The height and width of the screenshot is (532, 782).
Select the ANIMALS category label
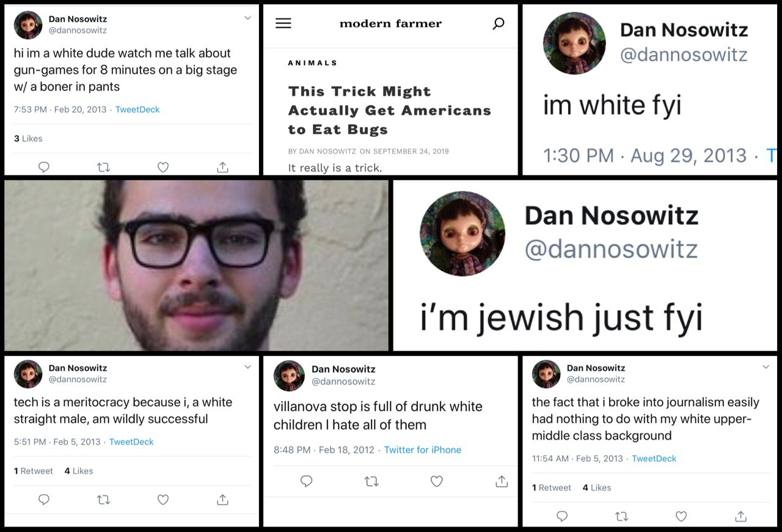click(312, 63)
